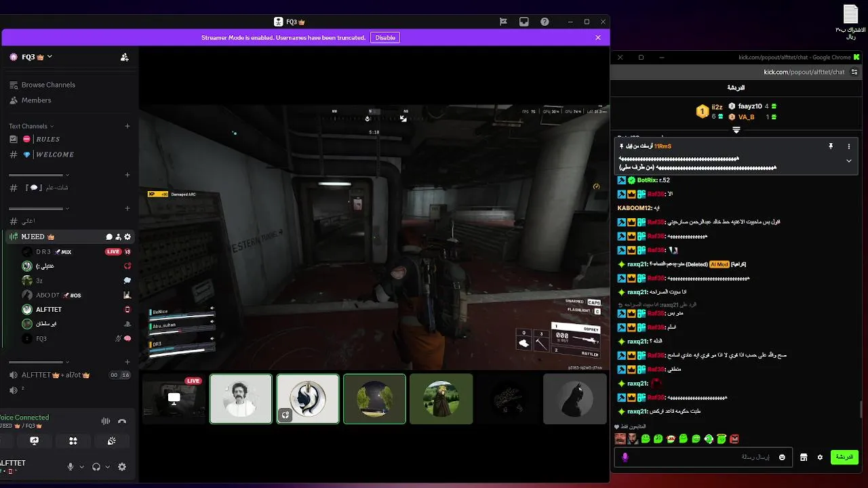This screenshot has width=868, height=488.
Task: Select user D R 3 in voice list
Action: 43,251
